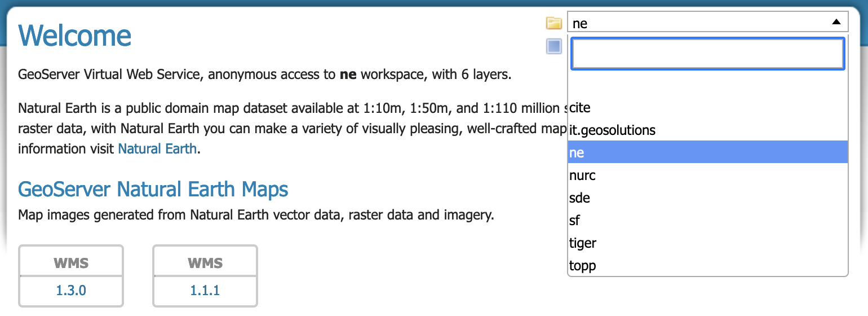Select sde workspace option

pos(708,198)
